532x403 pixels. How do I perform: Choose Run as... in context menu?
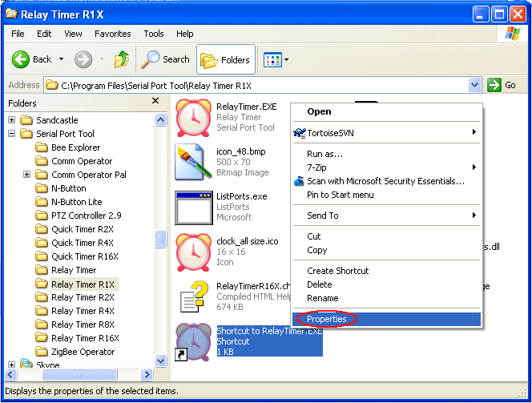pos(387,154)
